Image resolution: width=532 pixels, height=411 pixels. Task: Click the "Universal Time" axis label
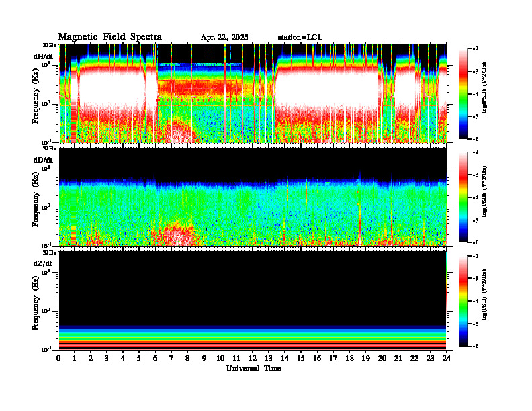[x=253, y=368]
